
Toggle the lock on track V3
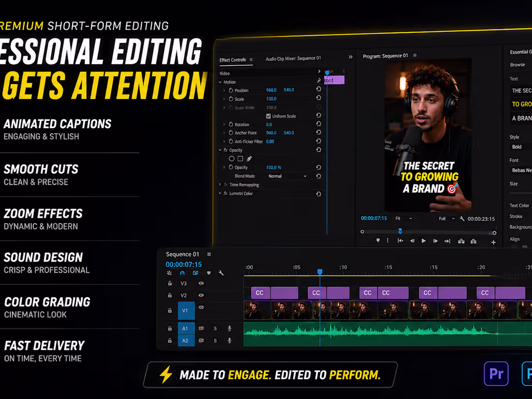click(170, 283)
